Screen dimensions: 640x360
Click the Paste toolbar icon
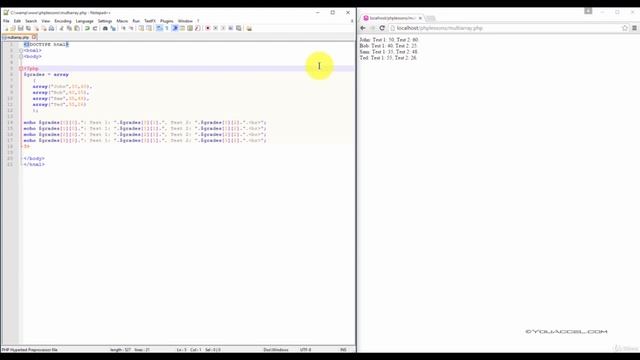[77, 28]
